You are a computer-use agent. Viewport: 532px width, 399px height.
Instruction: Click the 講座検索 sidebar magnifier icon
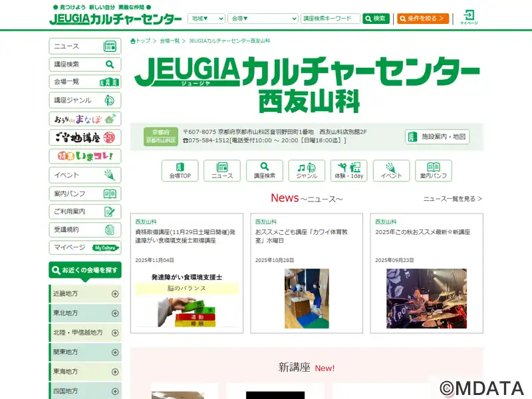[110, 64]
